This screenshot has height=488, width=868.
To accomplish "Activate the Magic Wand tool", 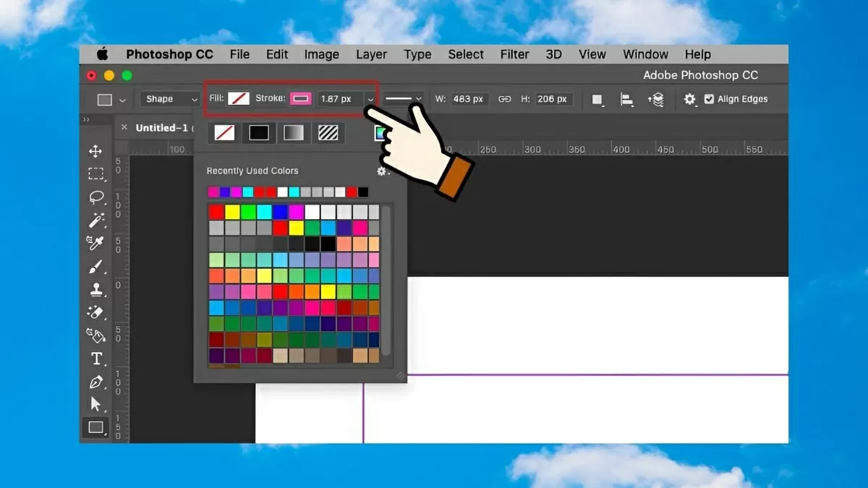I will [95, 221].
